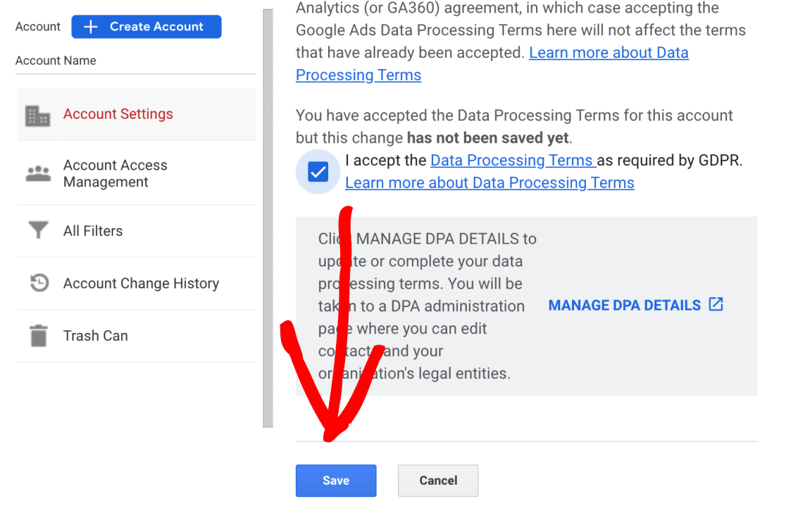Open Account Settings menu item

click(x=118, y=114)
